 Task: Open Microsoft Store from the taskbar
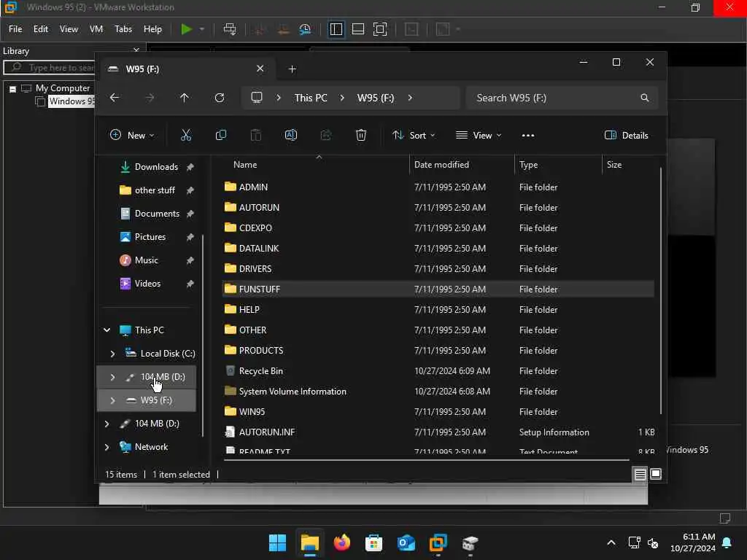[374, 542]
